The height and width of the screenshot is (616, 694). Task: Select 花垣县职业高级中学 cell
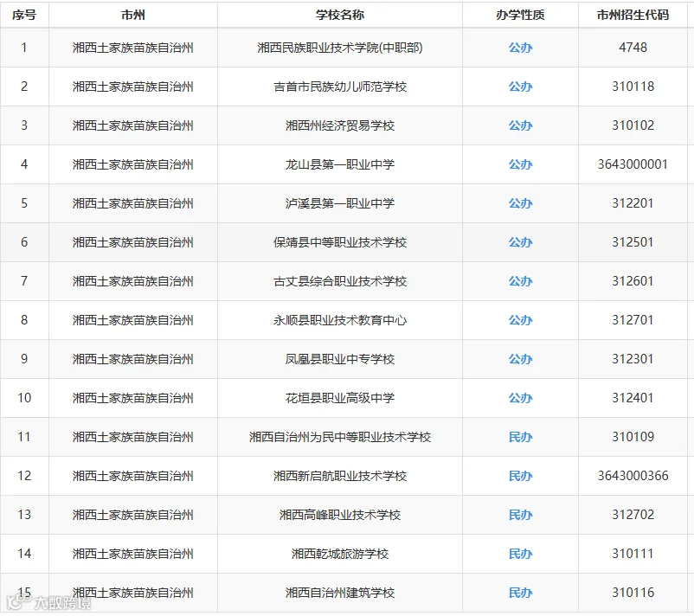tap(340, 398)
